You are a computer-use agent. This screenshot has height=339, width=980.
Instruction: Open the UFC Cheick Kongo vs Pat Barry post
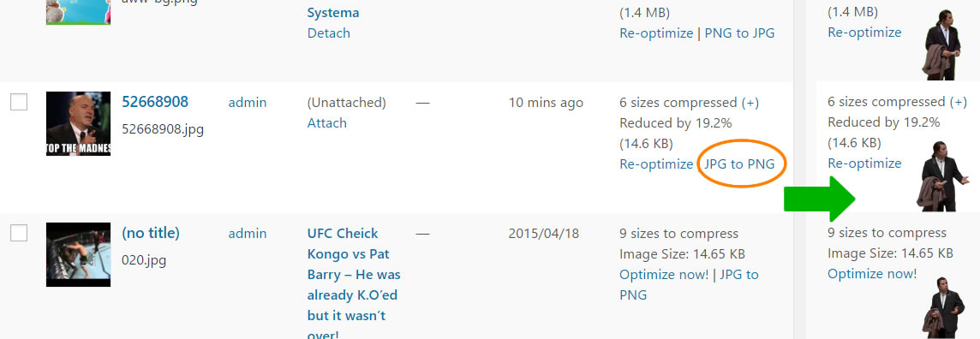tap(354, 285)
